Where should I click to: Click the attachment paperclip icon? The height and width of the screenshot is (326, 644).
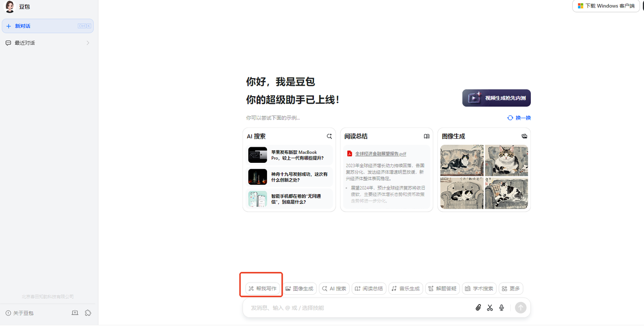478,308
